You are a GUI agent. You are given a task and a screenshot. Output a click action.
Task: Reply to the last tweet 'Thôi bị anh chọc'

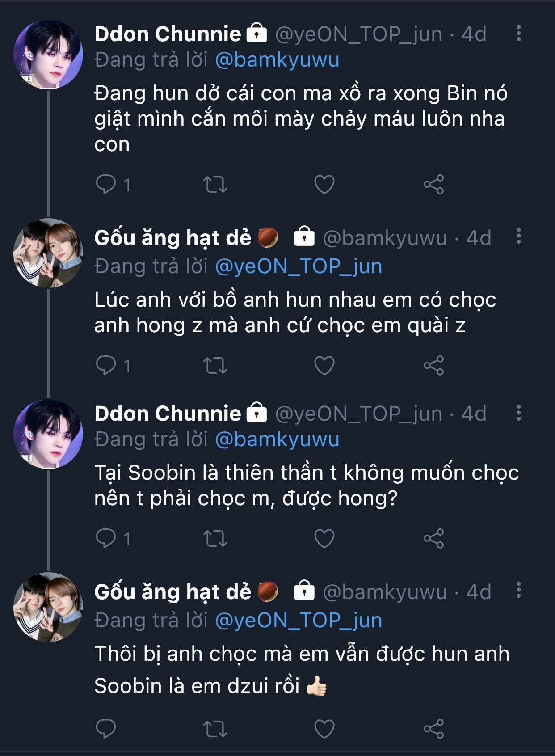pos(106,729)
